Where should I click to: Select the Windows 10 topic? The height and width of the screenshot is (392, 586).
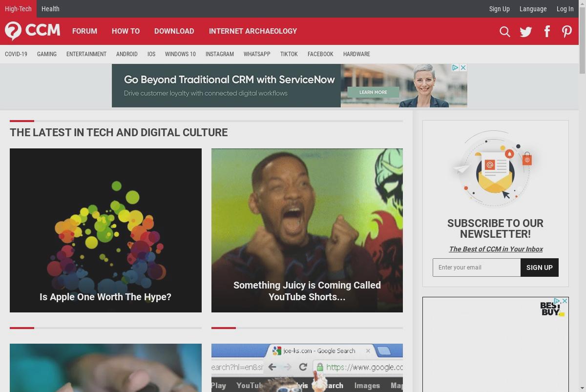[180, 54]
